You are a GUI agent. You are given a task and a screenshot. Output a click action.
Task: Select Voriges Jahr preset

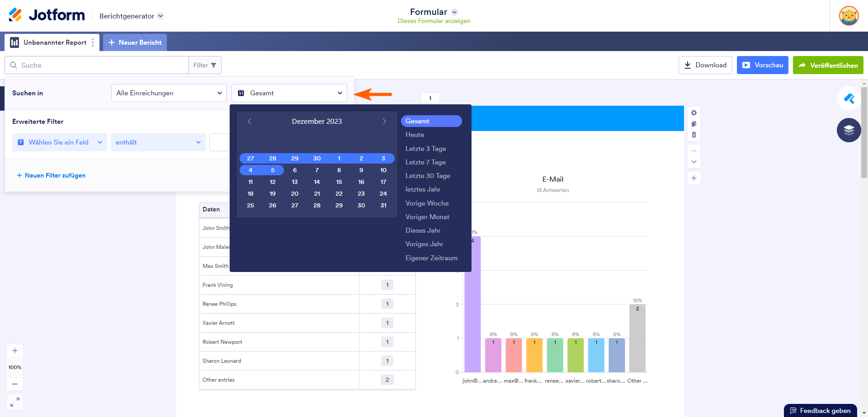(x=424, y=244)
